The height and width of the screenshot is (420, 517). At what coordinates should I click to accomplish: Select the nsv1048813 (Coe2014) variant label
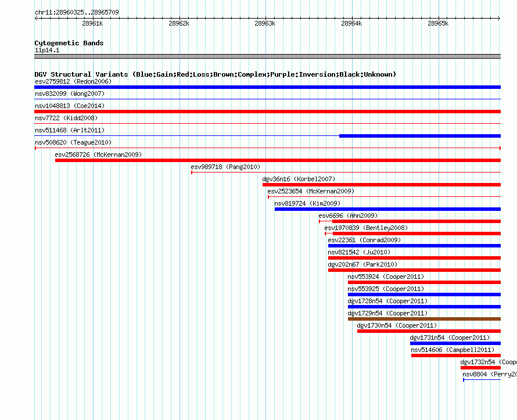70,106
